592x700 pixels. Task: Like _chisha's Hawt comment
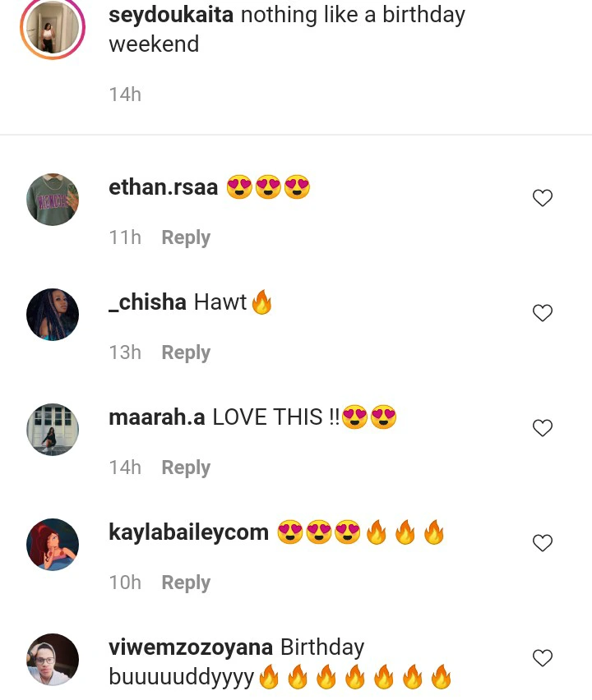(x=543, y=313)
